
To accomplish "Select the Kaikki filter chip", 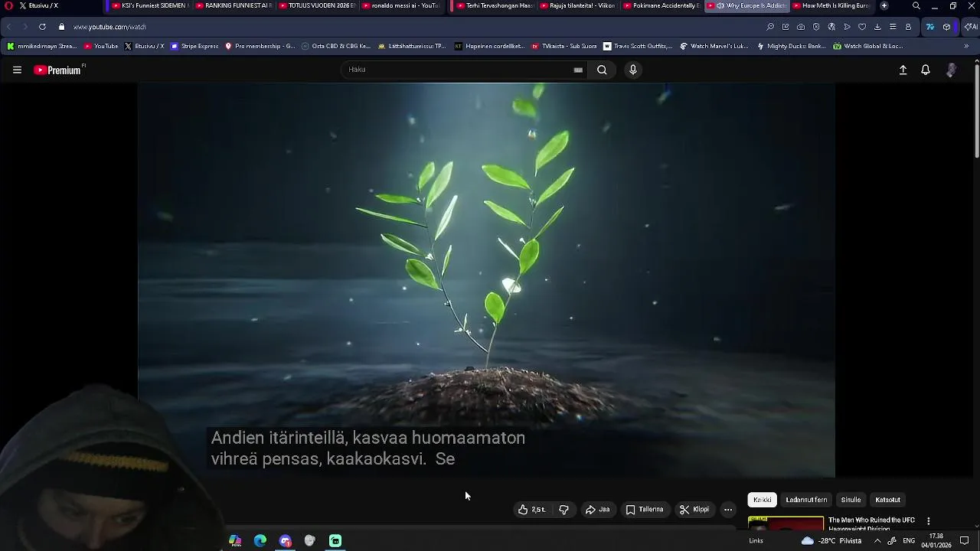I will [x=762, y=500].
